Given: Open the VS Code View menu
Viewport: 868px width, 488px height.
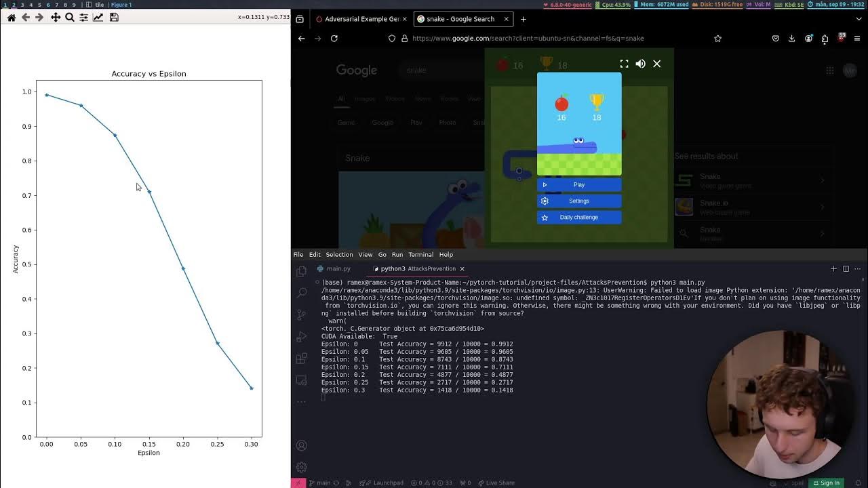Looking at the screenshot, I should [x=366, y=255].
